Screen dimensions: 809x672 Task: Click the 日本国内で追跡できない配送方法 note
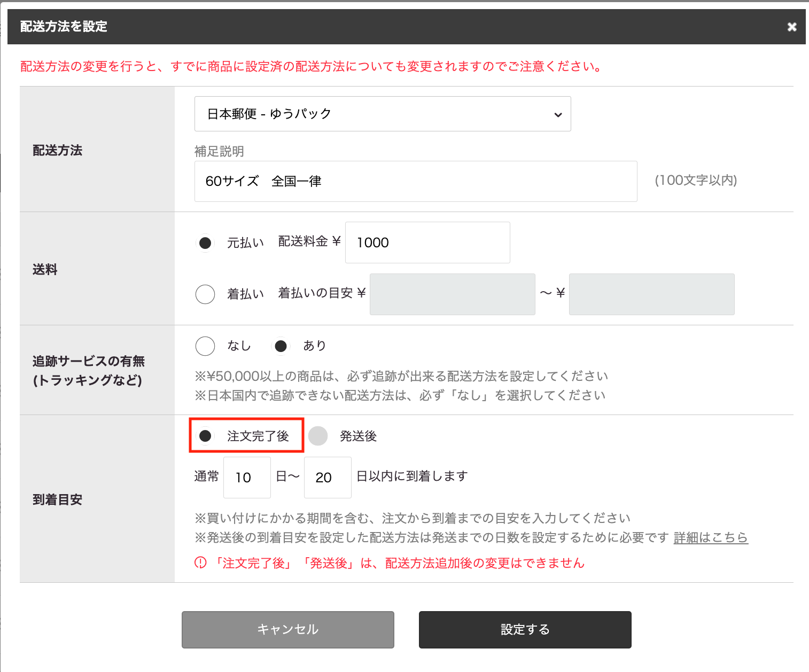400,395
